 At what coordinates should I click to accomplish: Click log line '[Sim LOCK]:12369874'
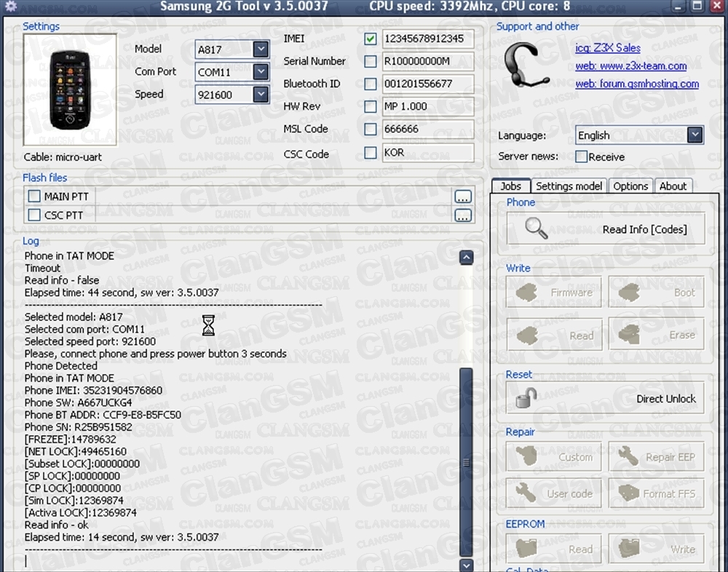pos(74,501)
